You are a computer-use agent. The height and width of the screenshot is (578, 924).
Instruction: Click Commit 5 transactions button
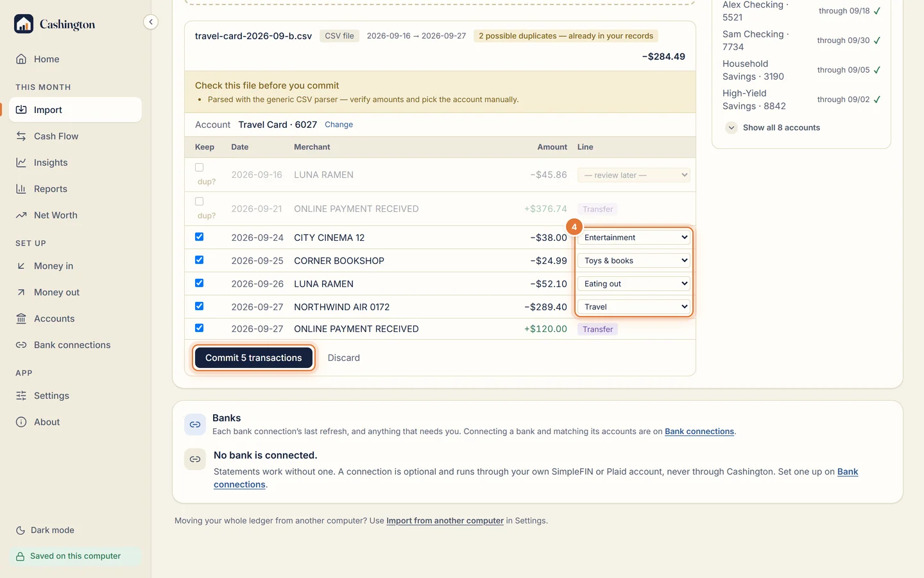coord(253,358)
